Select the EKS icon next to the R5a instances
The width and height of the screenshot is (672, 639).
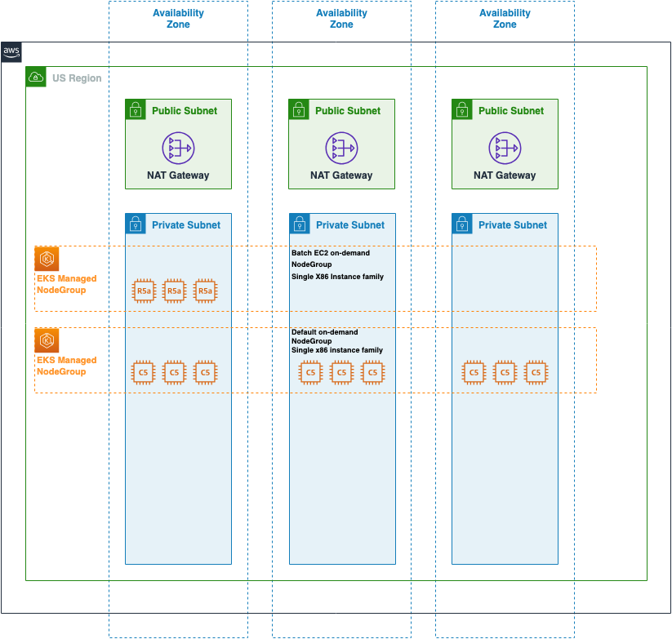coord(47,259)
